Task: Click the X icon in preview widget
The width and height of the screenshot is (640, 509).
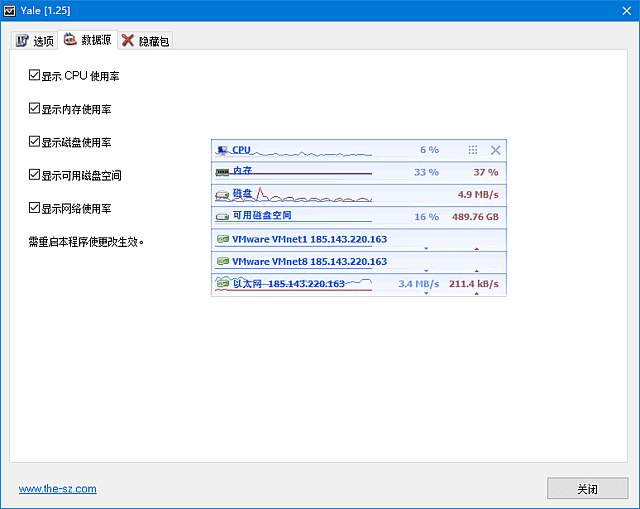Action: (495, 150)
